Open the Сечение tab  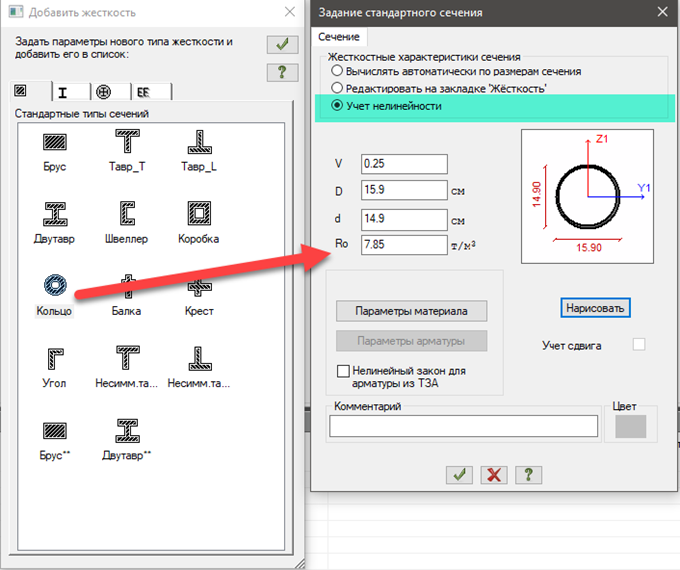(x=339, y=37)
